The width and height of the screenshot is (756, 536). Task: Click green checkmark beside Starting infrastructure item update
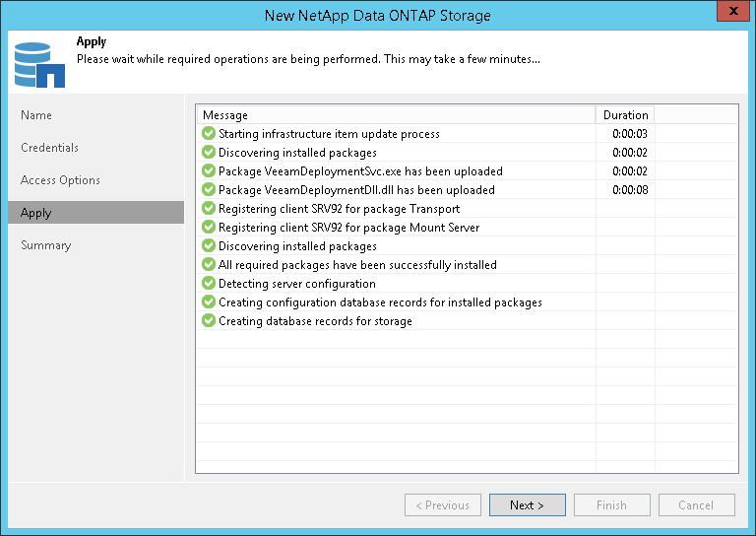208,134
